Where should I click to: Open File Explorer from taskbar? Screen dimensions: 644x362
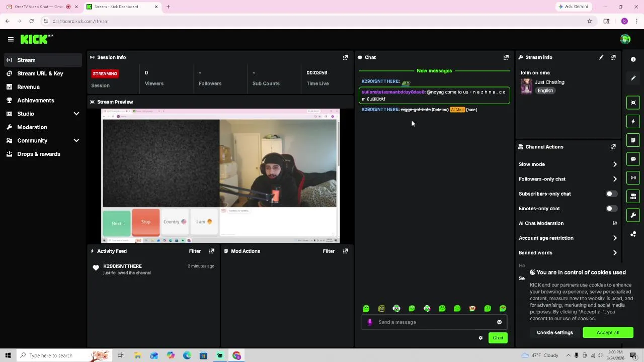(137, 355)
